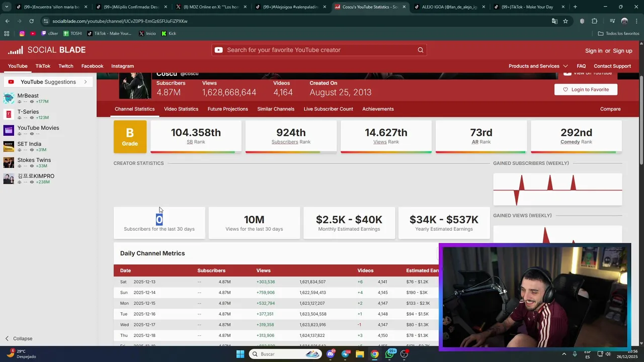Click the browser address bar URL
This screenshot has width=644, height=362.
click(x=120, y=21)
